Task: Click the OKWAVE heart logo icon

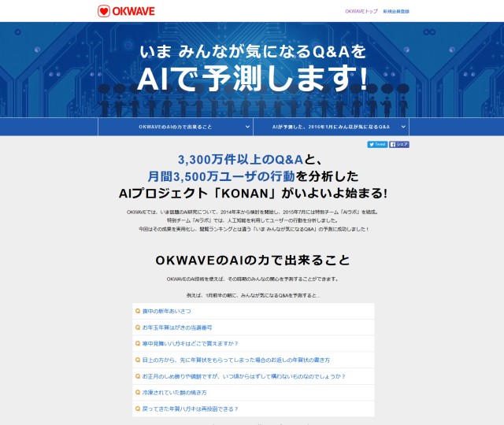Action: pos(104,11)
